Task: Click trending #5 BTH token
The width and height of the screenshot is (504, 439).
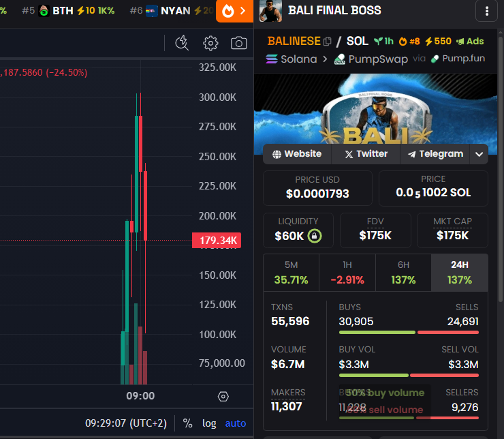Action: pos(68,11)
